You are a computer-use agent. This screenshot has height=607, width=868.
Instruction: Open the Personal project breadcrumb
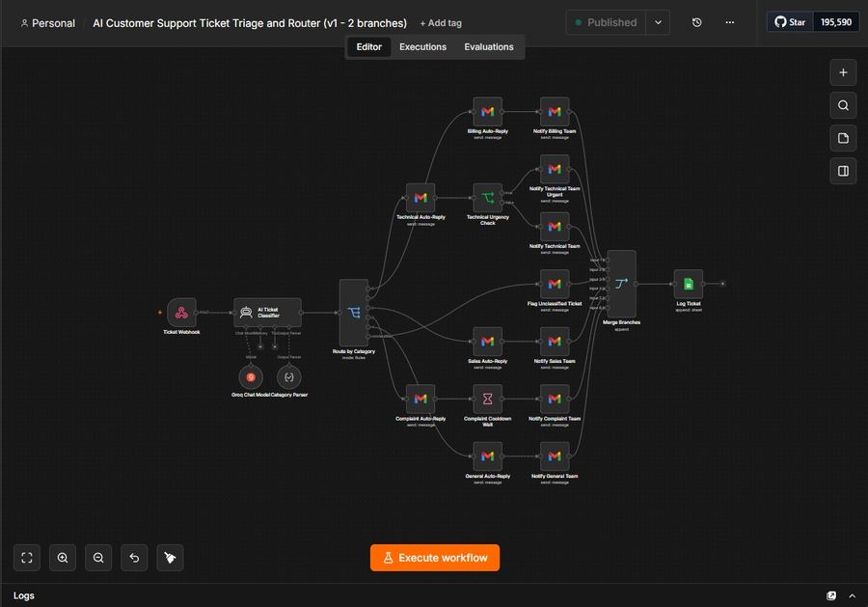click(x=47, y=23)
